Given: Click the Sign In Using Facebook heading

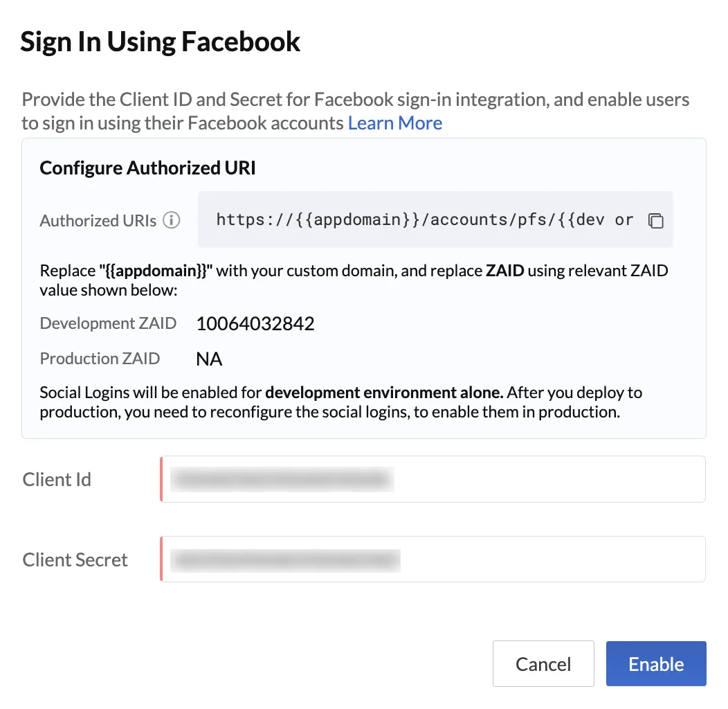Looking at the screenshot, I should click(x=160, y=42).
